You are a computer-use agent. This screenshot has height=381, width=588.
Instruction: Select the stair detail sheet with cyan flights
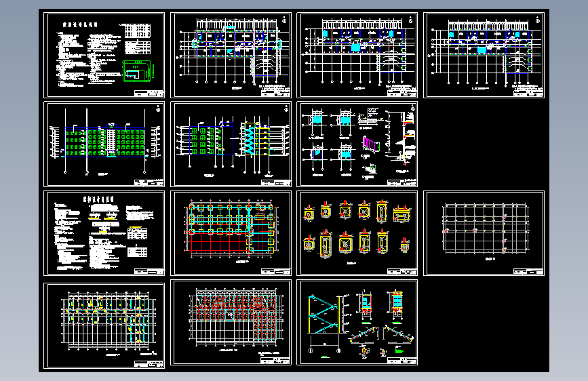pos(357,322)
